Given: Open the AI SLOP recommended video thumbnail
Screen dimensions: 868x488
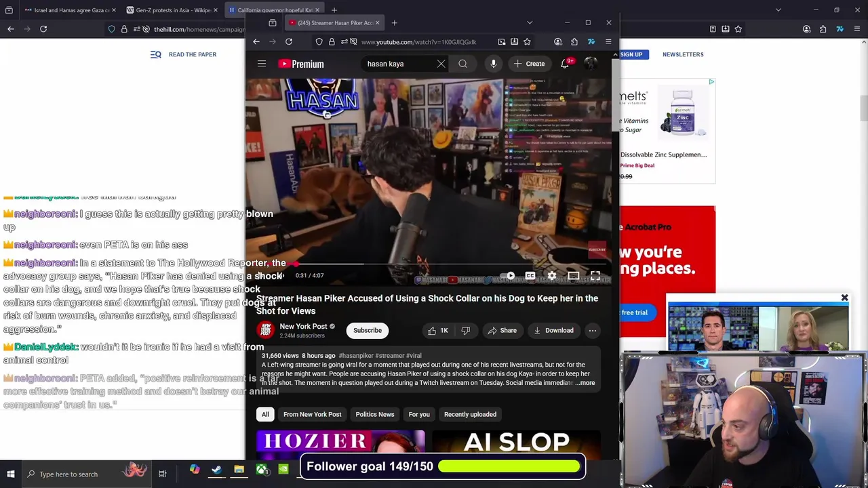Looking at the screenshot, I should 516,445.
